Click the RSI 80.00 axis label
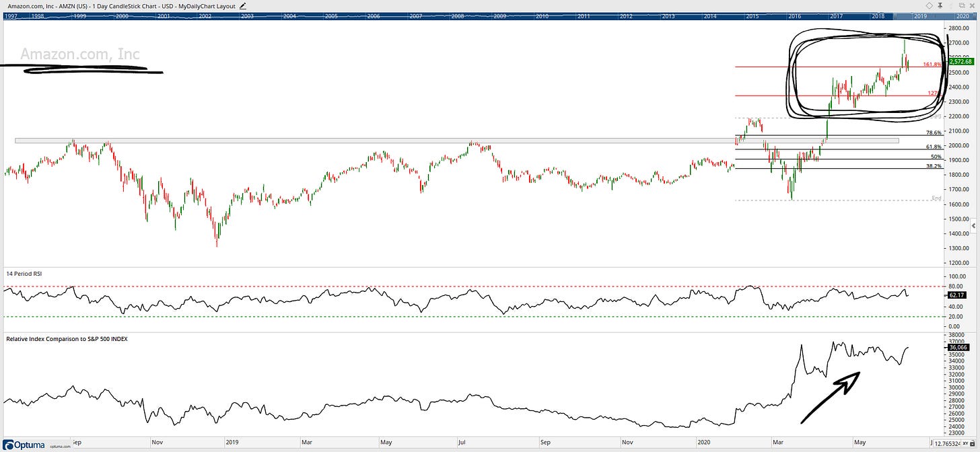 point(956,287)
